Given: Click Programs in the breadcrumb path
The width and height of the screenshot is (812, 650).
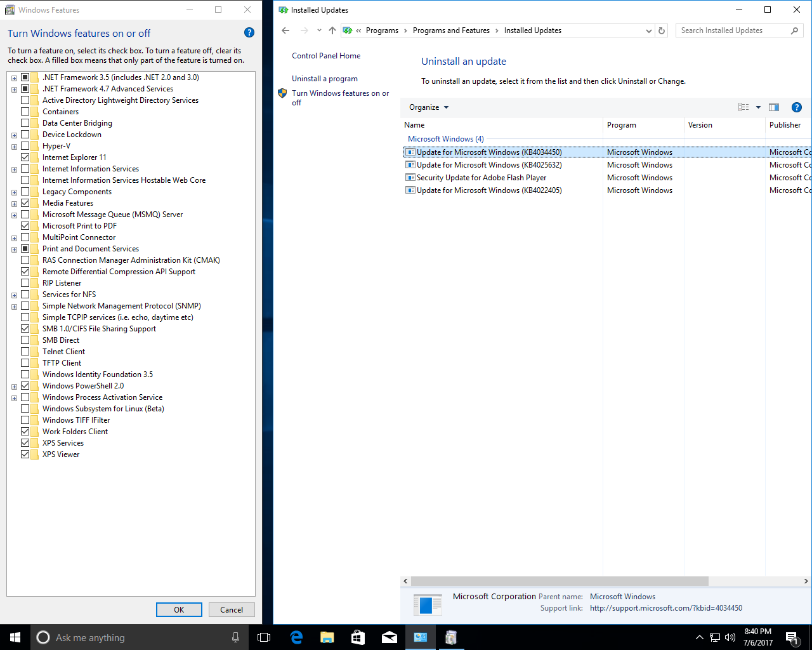Looking at the screenshot, I should pyautogui.click(x=382, y=30).
